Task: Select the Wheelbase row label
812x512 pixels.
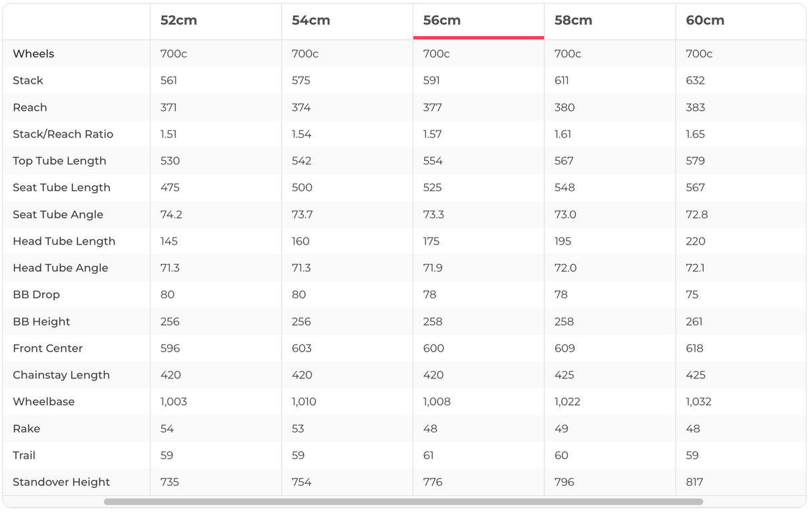Action: pos(43,402)
